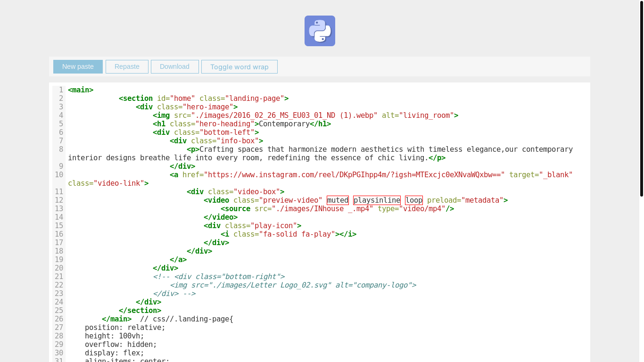Create a New paste
The image size is (644, 362).
[x=78, y=66]
